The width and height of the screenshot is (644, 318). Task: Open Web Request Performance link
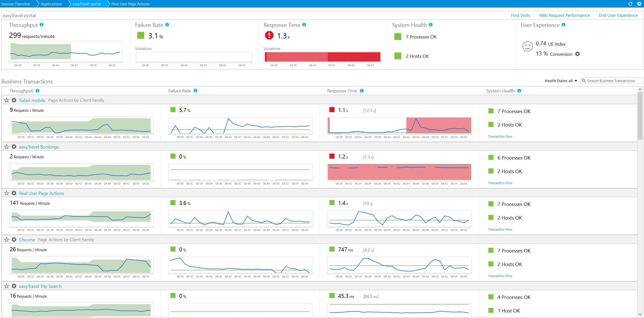564,15
